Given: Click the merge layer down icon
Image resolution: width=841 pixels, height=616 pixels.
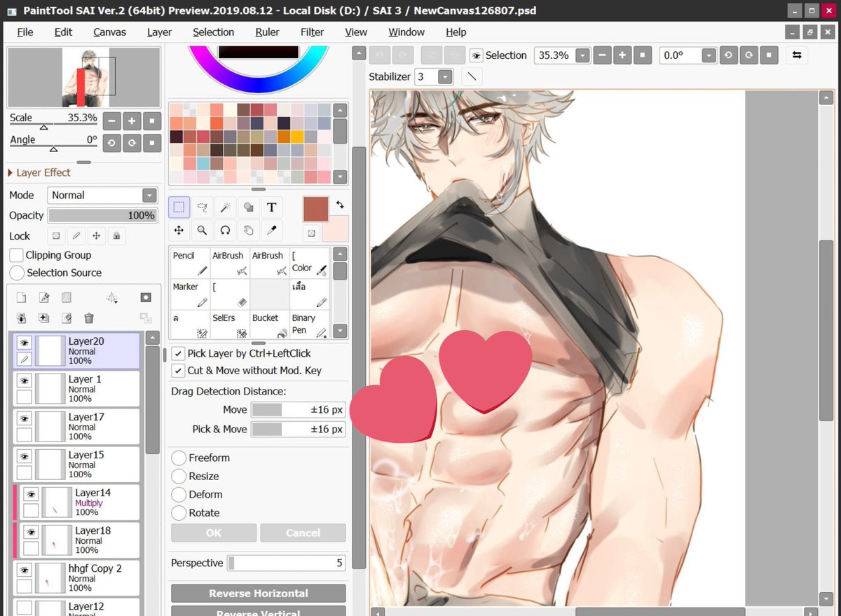Looking at the screenshot, I should pyautogui.click(x=43, y=318).
